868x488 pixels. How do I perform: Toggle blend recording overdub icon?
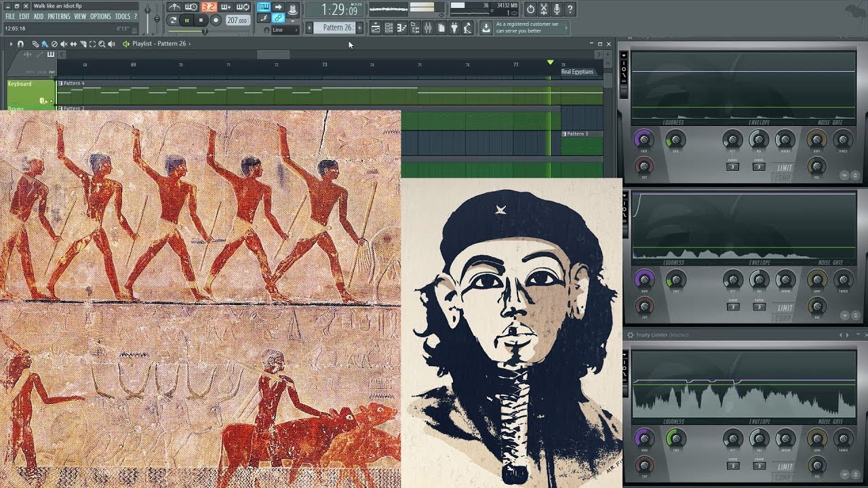[226, 7]
